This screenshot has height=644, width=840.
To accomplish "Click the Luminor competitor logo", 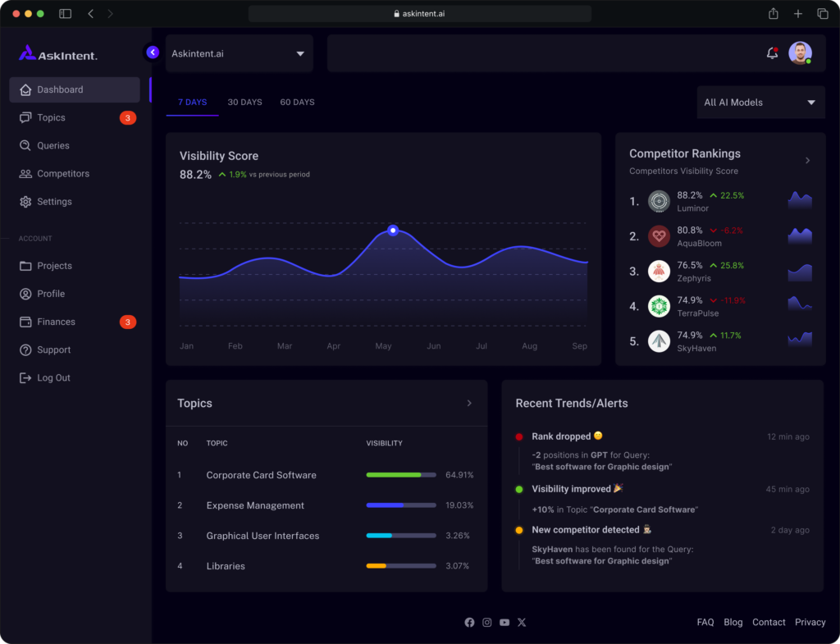I will click(659, 202).
